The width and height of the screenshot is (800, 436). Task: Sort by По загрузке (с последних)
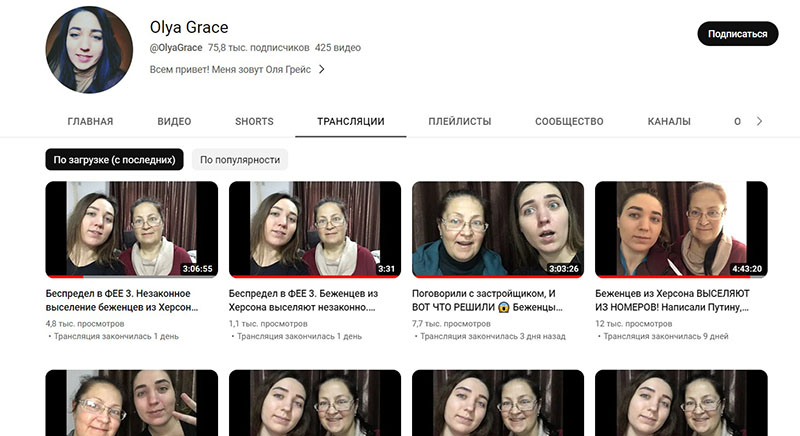click(114, 160)
